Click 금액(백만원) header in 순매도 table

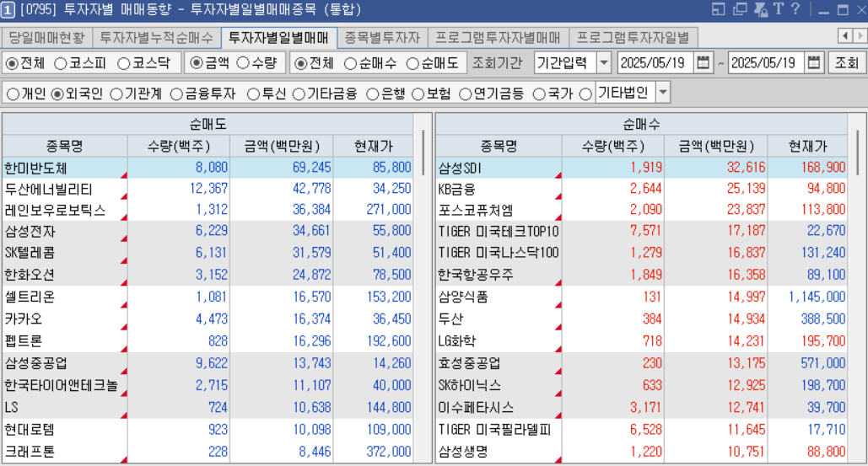click(282, 146)
